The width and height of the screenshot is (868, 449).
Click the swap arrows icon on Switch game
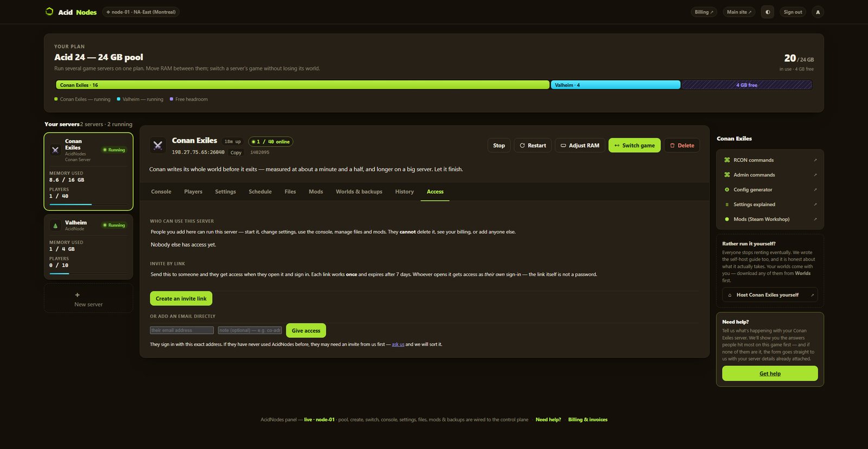click(x=617, y=146)
